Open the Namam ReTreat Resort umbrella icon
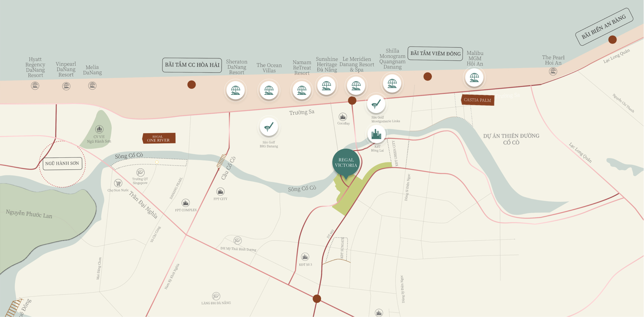This screenshot has width=644, height=317. (302, 90)
